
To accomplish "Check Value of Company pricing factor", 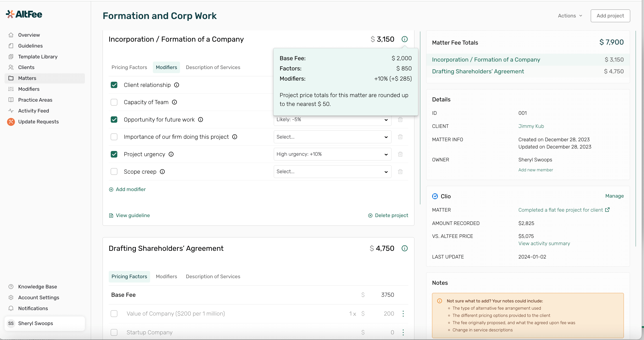I will click(114, 314).
